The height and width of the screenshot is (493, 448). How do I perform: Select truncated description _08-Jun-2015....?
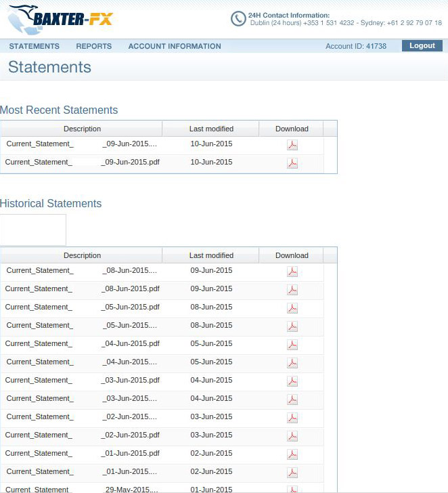pos(82,271)
